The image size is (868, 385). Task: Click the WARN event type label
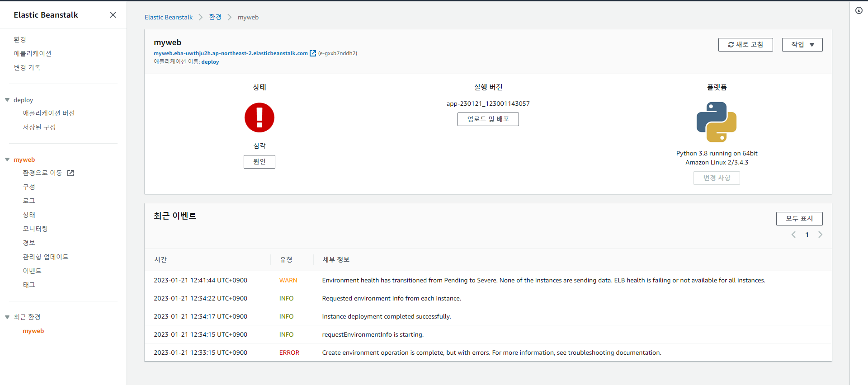[288, 281]
